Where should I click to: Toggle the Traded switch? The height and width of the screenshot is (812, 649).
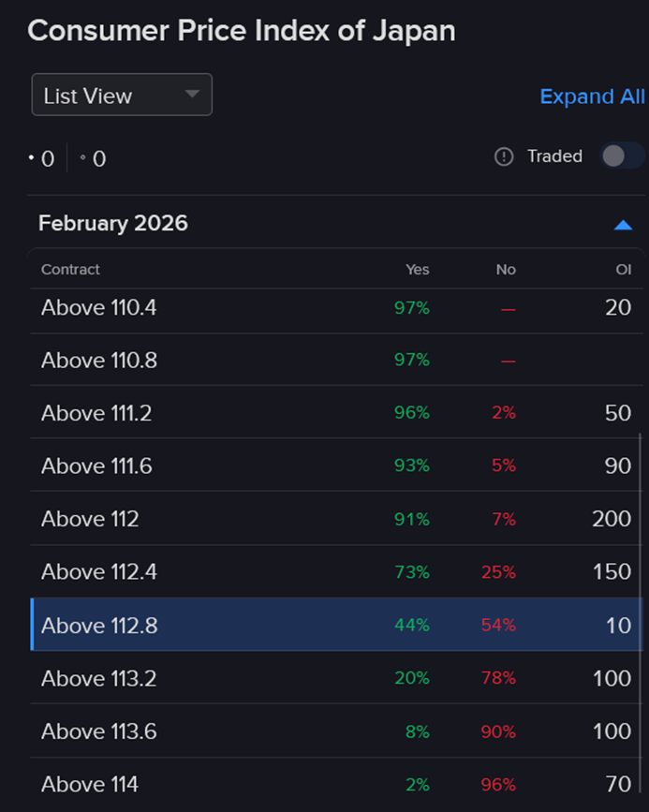621,156
